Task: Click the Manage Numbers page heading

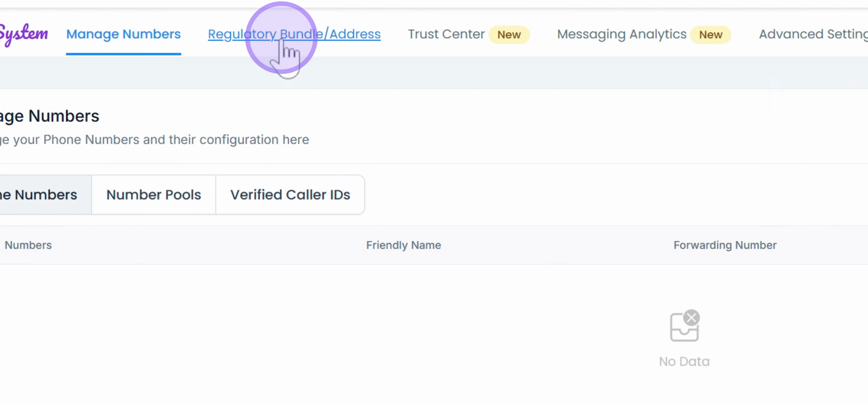Action: [x=49, y=116]
